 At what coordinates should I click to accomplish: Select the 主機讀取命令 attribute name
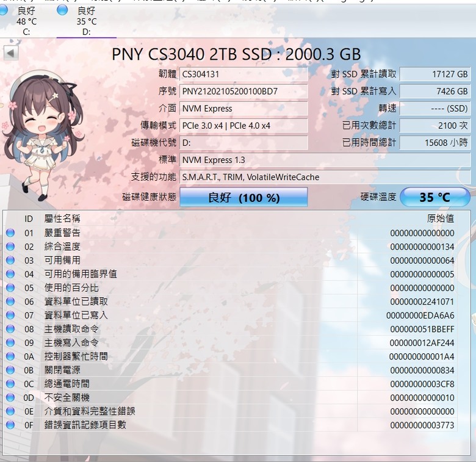tap(71, 329)
